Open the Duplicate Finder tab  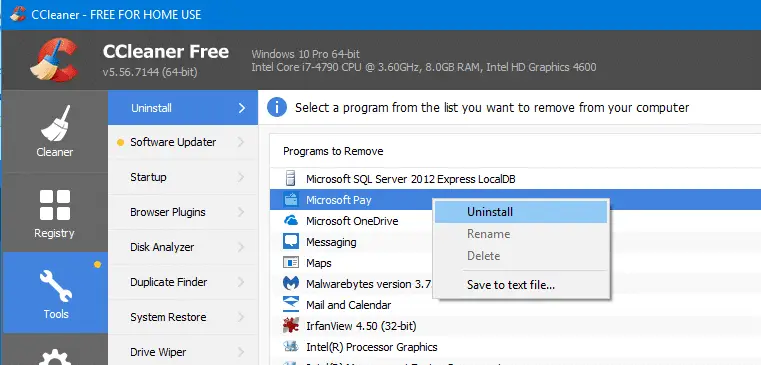point(183,282)
